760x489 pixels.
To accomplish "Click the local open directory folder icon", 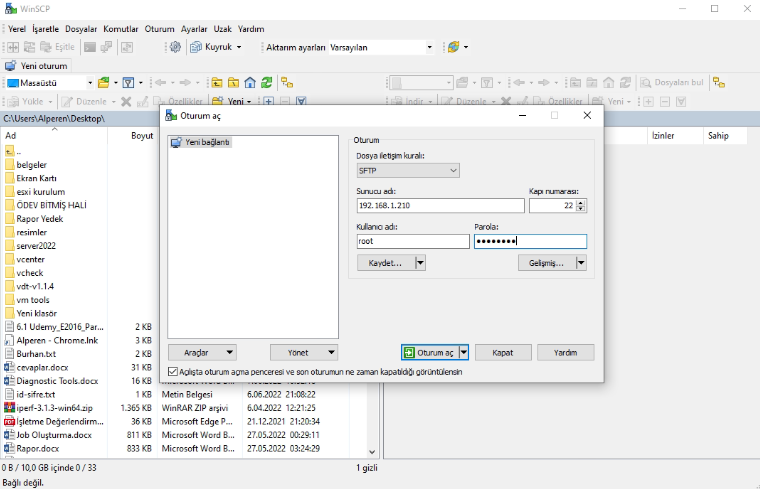I will click(x=104, y=83).
